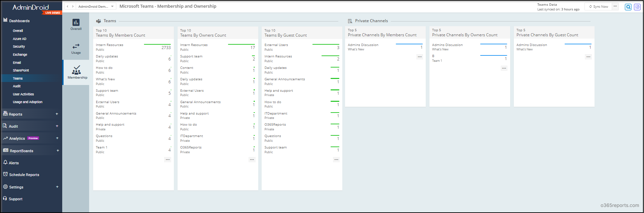Expand the ReportBoards section plus sign

click(58, 151)
